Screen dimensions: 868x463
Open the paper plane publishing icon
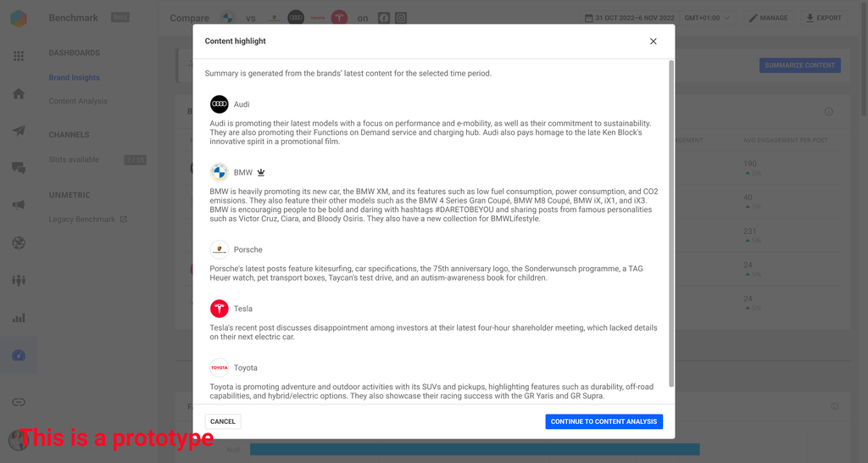tap(18, 131)
